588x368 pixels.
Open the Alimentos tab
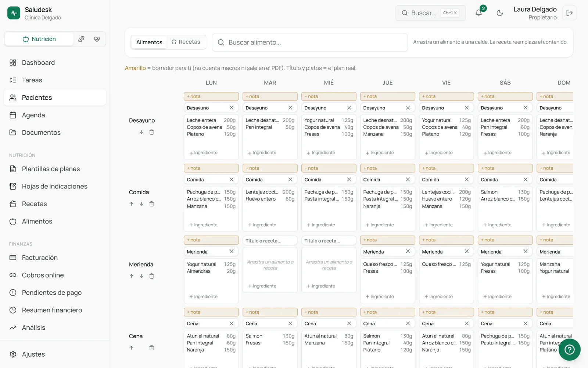pyautogui.click(x=149, y=42)
